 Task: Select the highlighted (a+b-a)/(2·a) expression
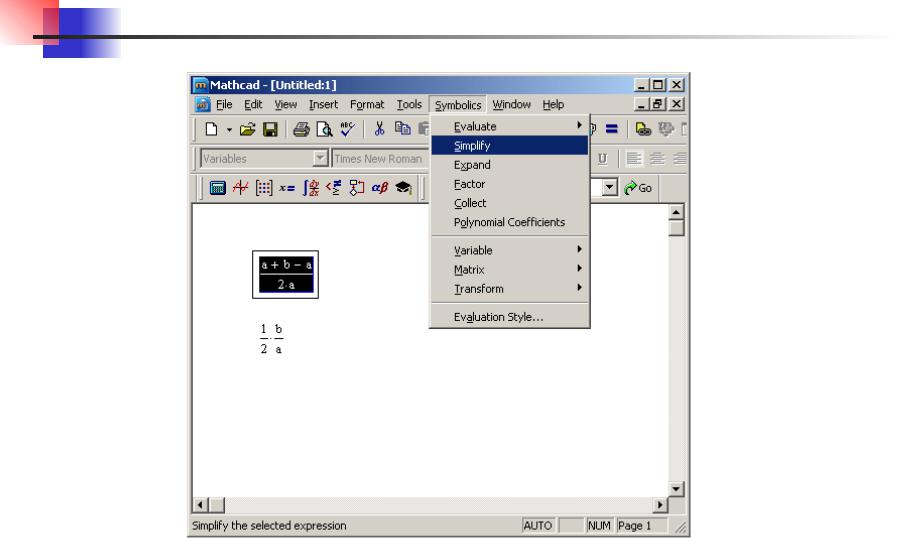[285, 275]
